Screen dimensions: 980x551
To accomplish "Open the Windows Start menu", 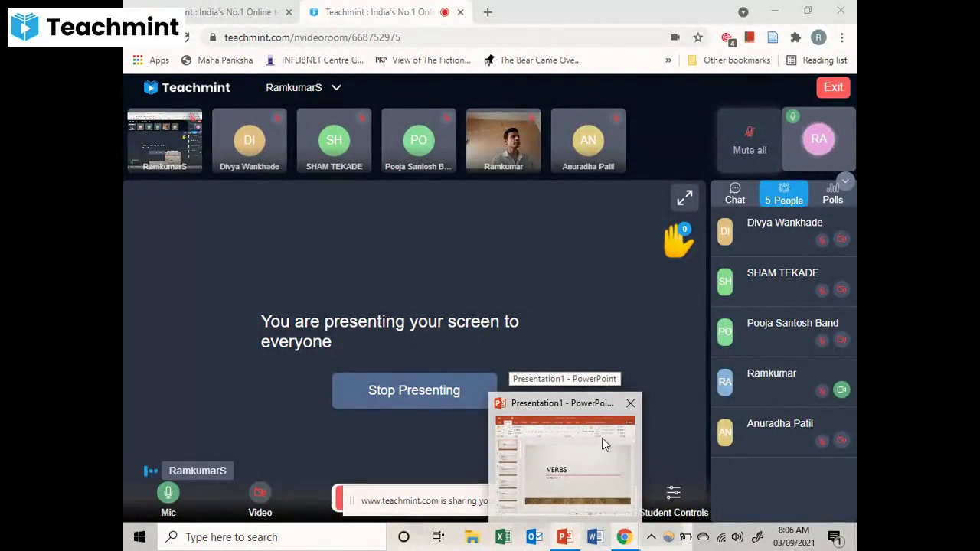I will (139, 537).
